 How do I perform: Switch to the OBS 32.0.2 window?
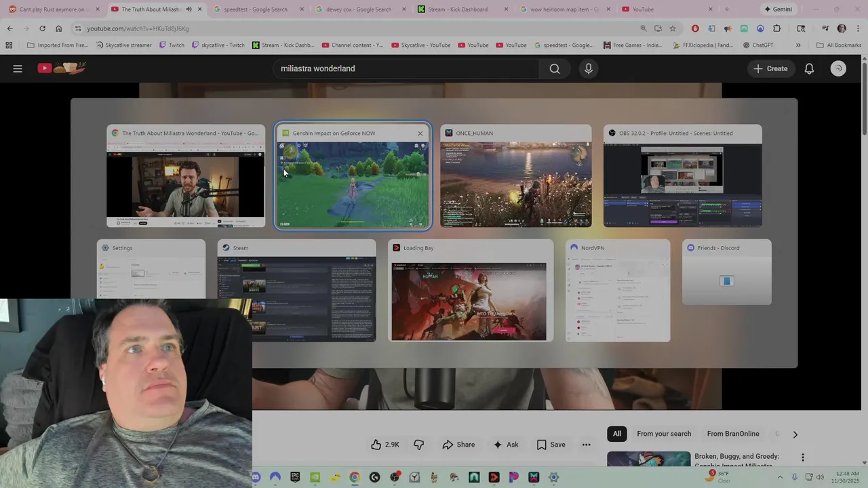[683, 176]
